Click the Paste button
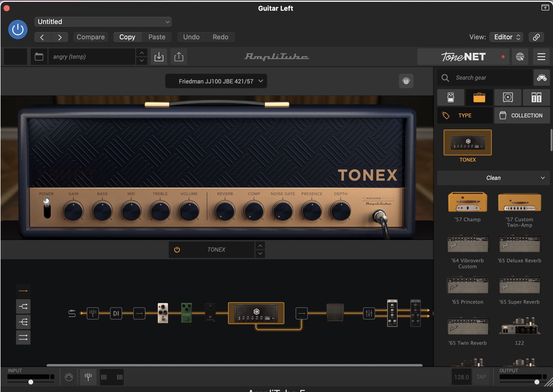This screenshot has height=392, width=553. tap(157, 37)
